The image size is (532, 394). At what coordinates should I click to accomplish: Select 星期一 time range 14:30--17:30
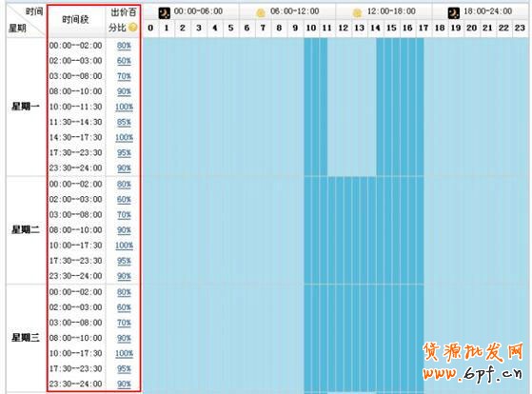click(x=76, y=137)
